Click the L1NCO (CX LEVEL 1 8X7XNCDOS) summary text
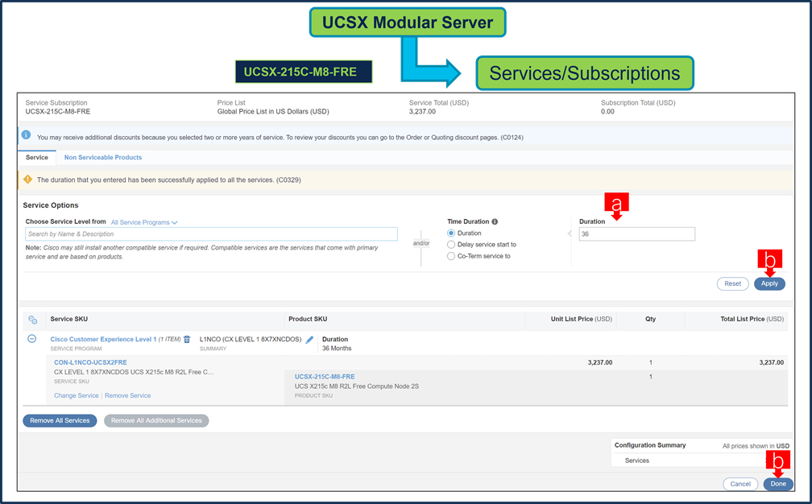This screenshot has height=504, width=812. 250,340
